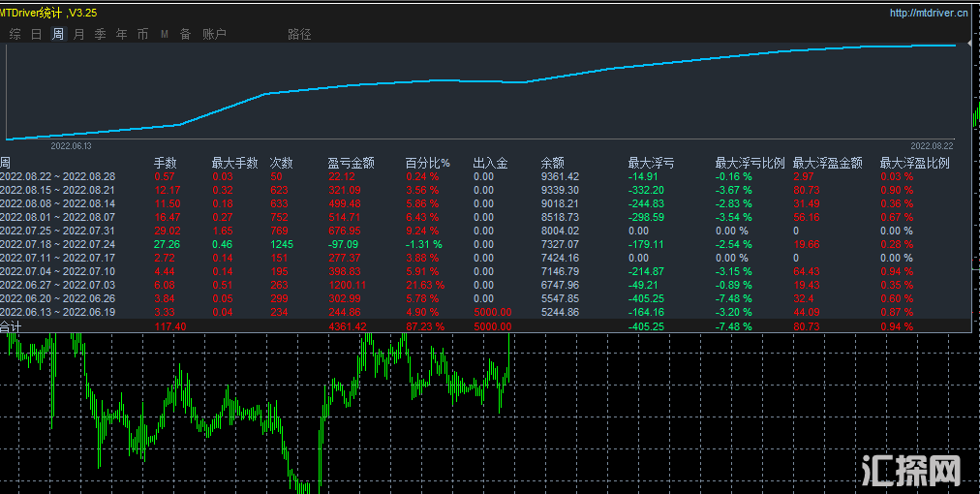Click the 路径 path button
The width and height of the screenshot is (980, 494).
pos(299,35)
